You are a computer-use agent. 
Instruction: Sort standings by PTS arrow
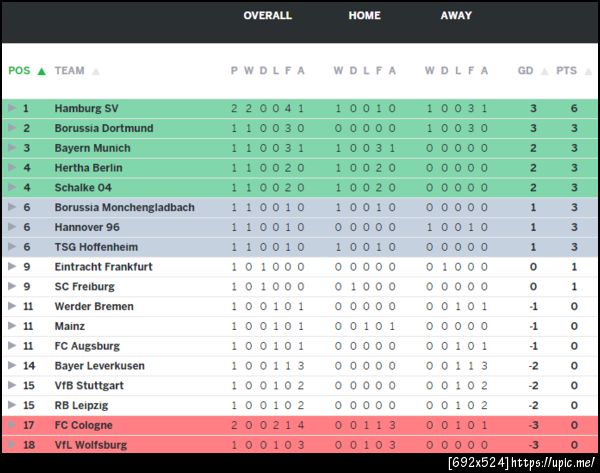[x=585, y=71]
